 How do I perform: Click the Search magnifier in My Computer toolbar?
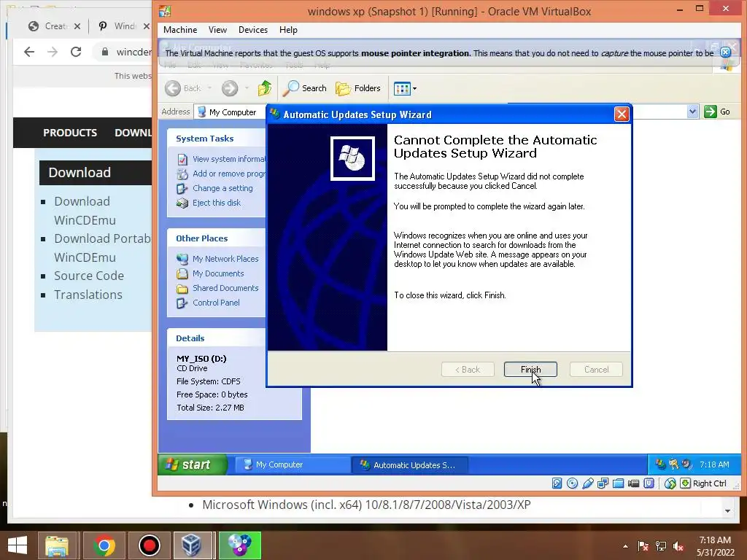pos(305,88)
